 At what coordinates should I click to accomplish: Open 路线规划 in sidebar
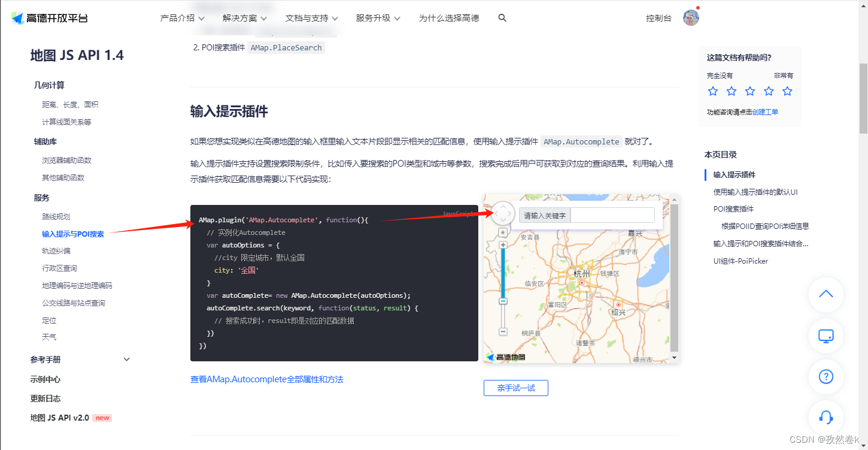point(56,216)
